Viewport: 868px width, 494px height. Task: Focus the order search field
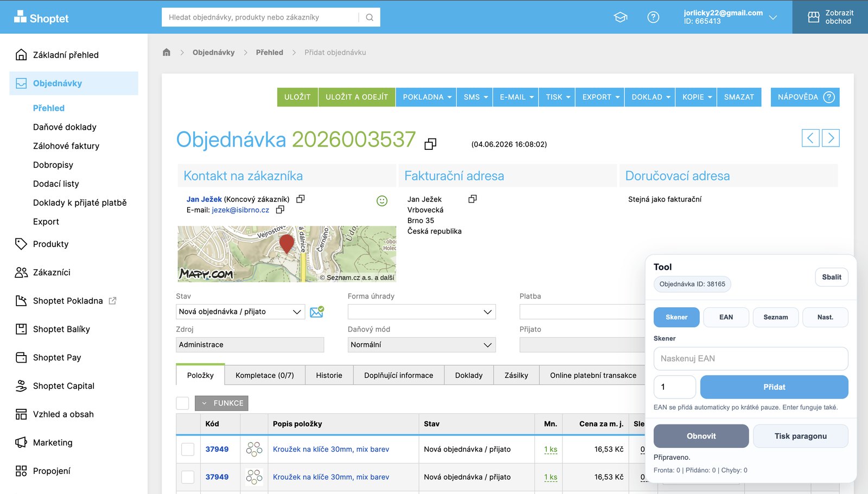[260, 17]
